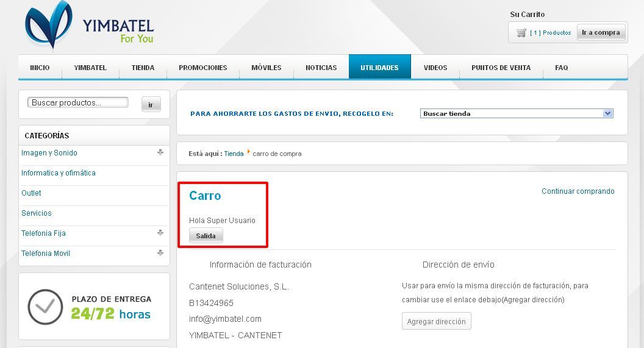Click the Ir a compra button

[601, 32]
